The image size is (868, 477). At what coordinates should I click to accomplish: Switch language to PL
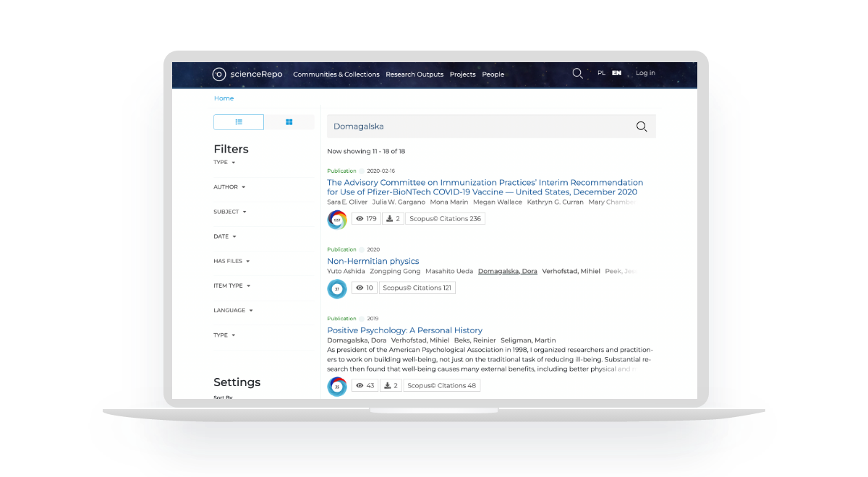point(601,73)
